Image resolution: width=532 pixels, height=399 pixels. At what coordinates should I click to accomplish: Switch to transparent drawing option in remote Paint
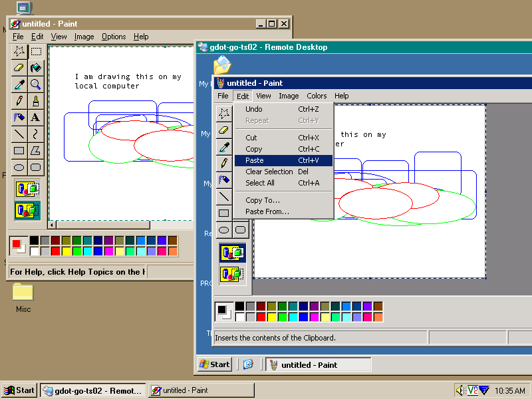tap(233, 273)
